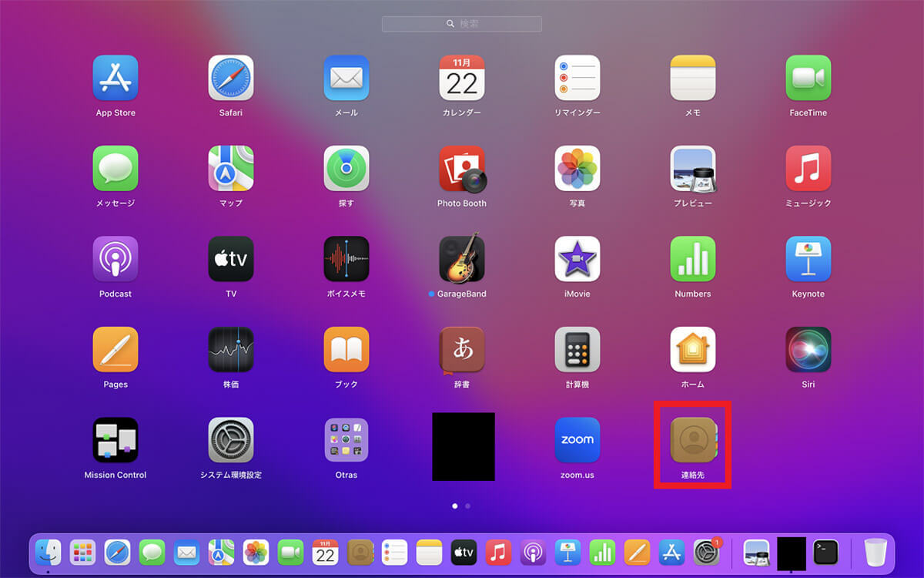Activate Siri from Launchpad
This screenshot has height=578, width=924.
coord(808,349)
